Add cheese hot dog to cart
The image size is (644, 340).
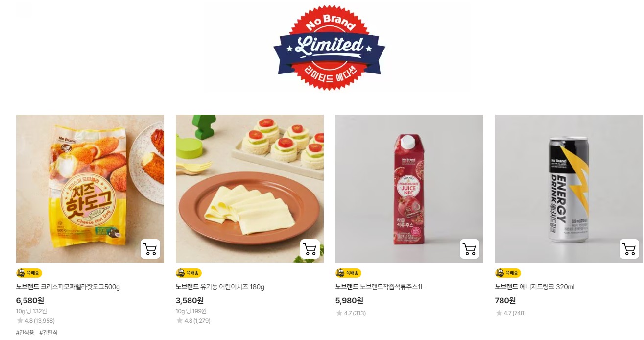click(x=150, y=249)
